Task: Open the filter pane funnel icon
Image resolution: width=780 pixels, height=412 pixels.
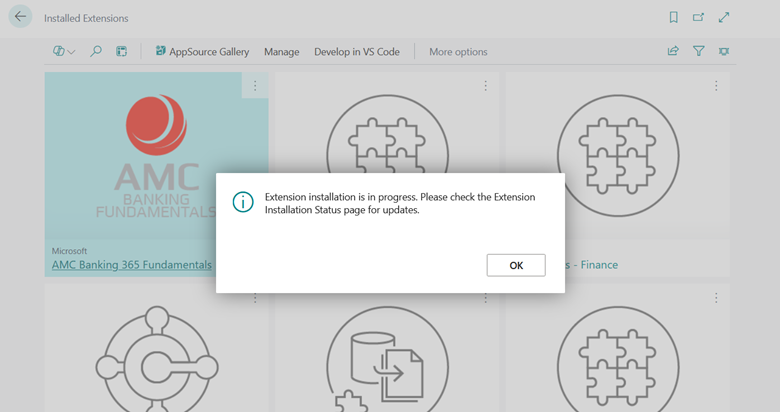Action: pos(699,51)
